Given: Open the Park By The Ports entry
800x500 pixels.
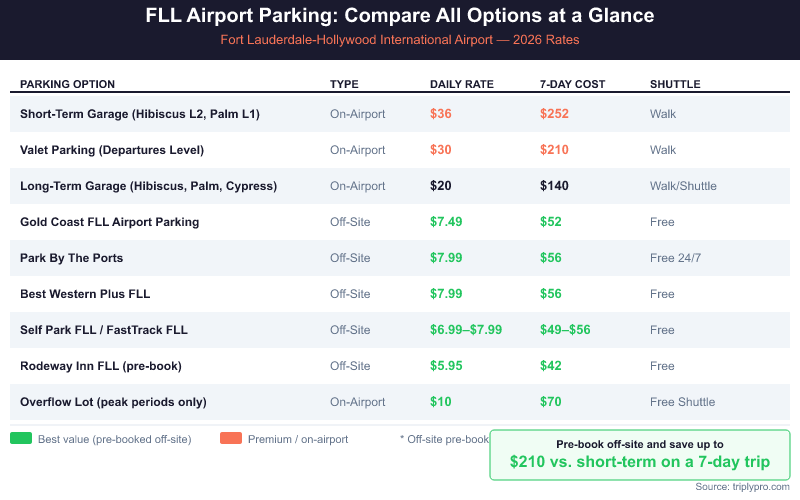Looking at the screenshot, I should (71, 258).
